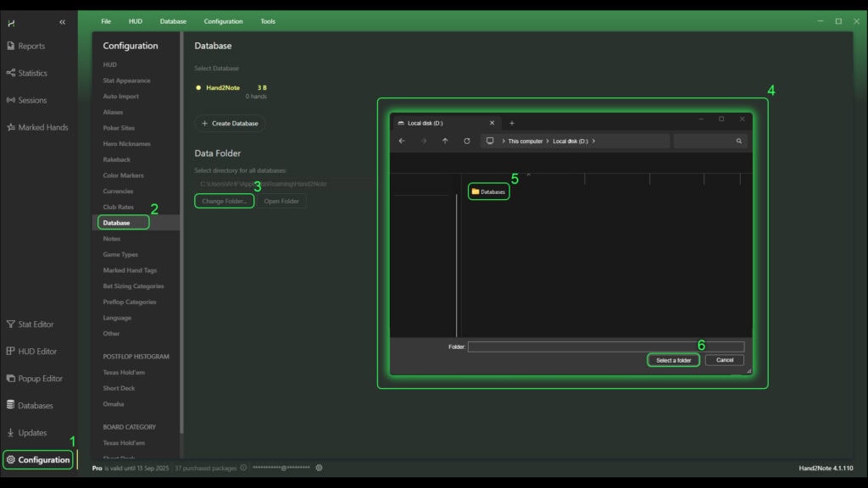Select the Hand2Note database radio dot

click(x=198, y=87)
